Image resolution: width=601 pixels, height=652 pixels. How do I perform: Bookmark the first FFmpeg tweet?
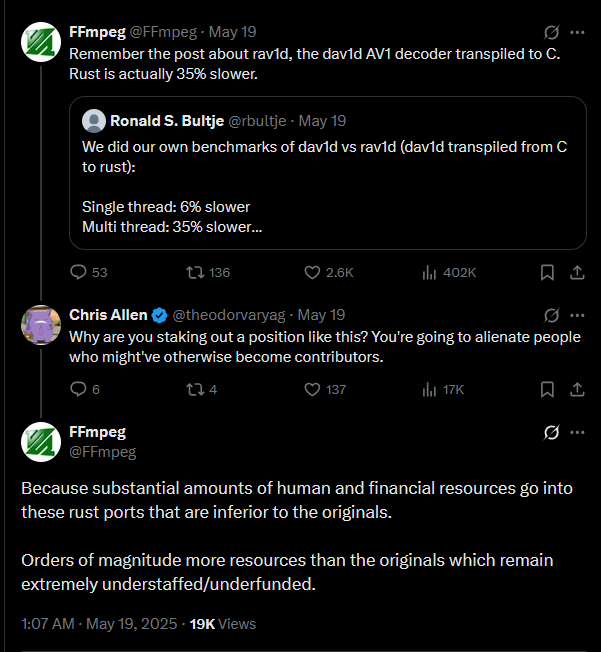[547, 272]
